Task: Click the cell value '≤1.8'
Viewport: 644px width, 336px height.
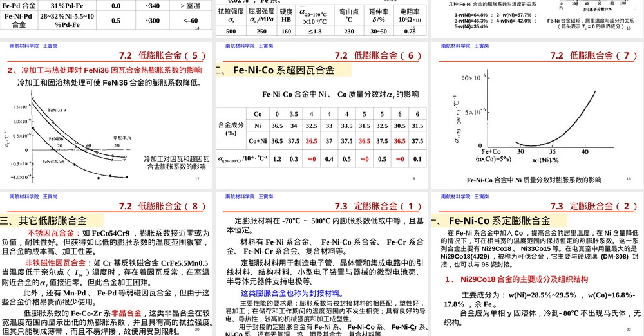Action: [315, 31]
